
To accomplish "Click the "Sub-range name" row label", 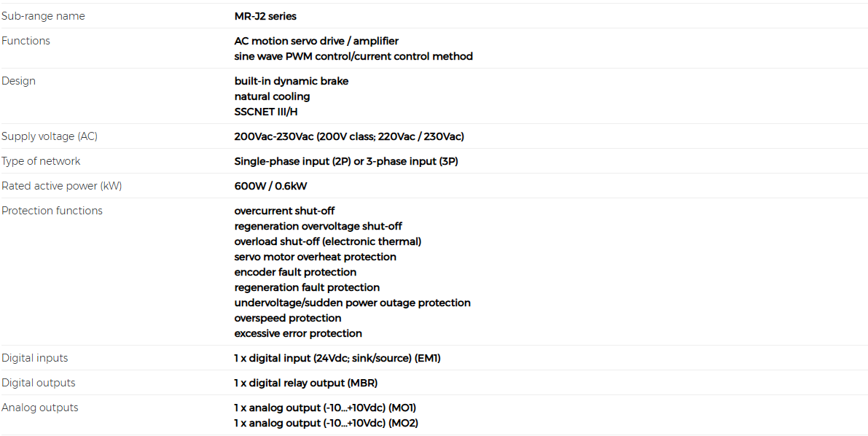I will coord(43,16).
